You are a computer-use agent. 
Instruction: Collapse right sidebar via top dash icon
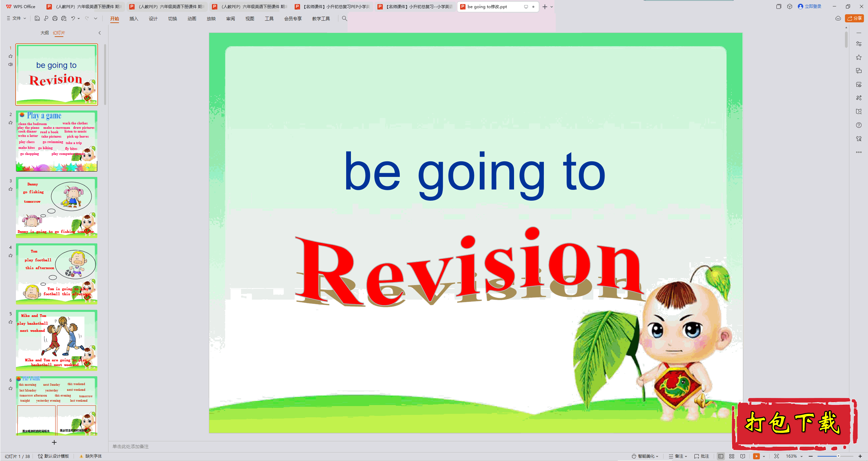tap(859, 33)
